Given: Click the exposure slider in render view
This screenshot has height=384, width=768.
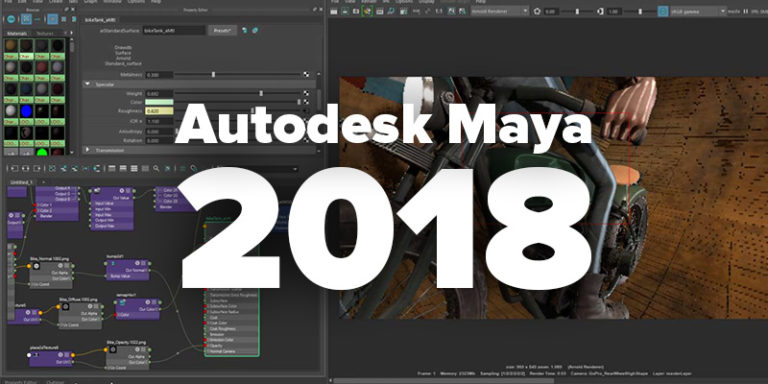Looking at the screenshot, I should [576, 11].
